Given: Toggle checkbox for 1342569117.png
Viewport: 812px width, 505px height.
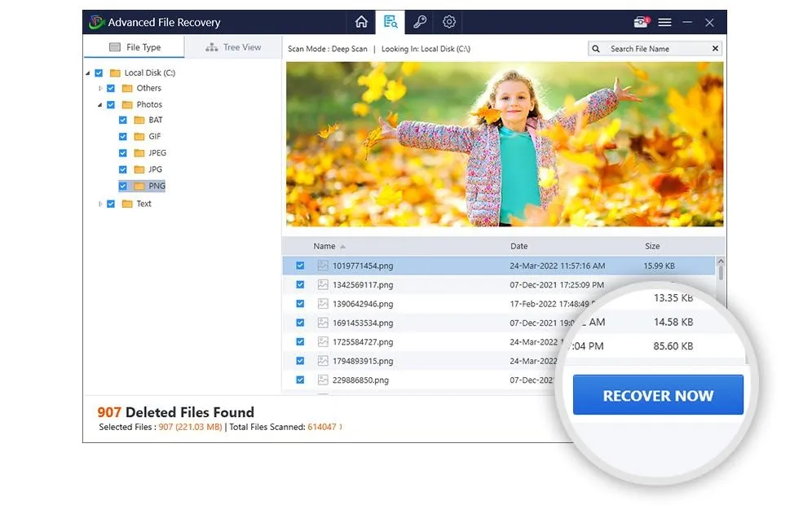Looking at the screenshot, I should 300,285.
